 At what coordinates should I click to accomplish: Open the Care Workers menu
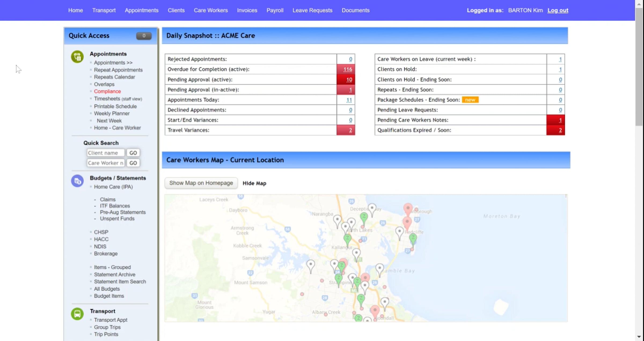(x=211, y=10)
